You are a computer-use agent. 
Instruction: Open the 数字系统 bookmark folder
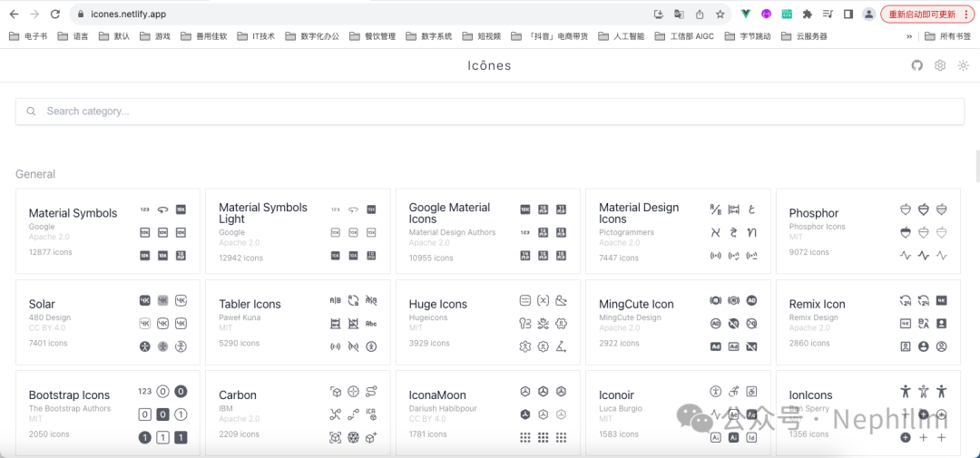pos(428,36)
